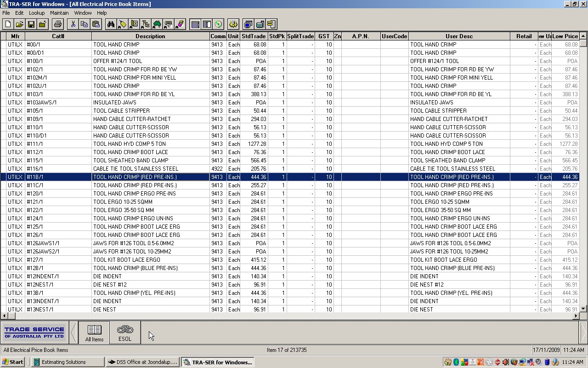Click the Windows Start button

point(13,362)
